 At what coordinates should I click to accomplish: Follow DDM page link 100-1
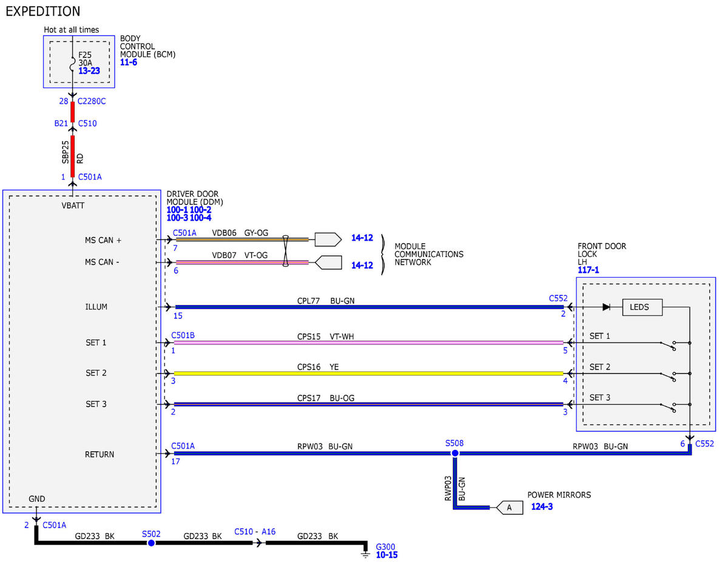click(x=177, y=210)
